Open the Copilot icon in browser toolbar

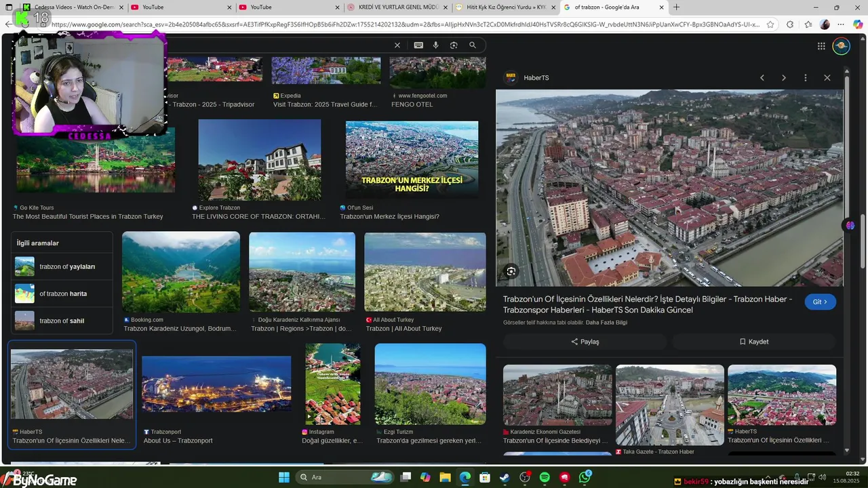pyautogui.click(x=858, y=24)
